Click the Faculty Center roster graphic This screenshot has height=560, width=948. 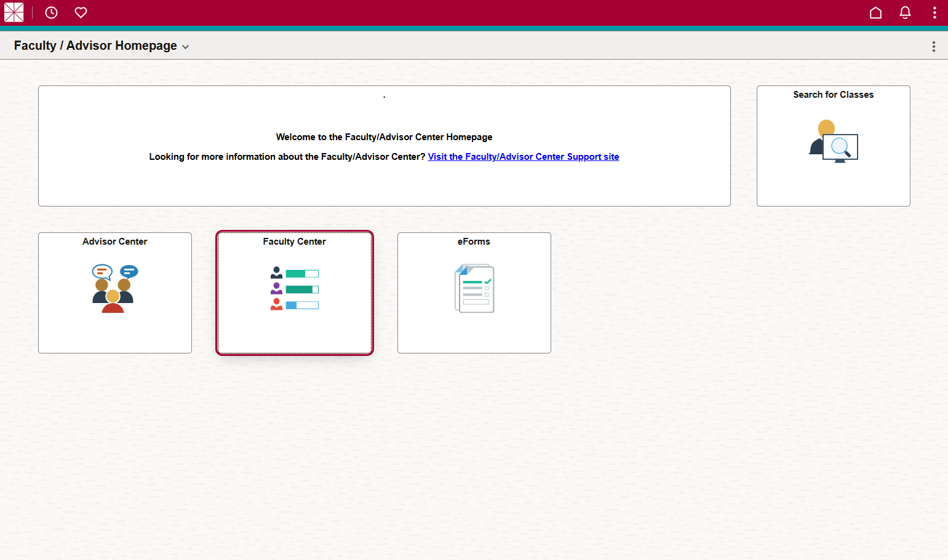pos(295,288)
